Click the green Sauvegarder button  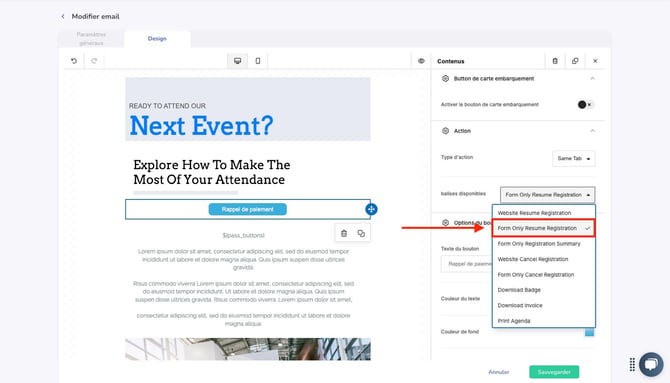pyautogui.click(x=554, y=372)
